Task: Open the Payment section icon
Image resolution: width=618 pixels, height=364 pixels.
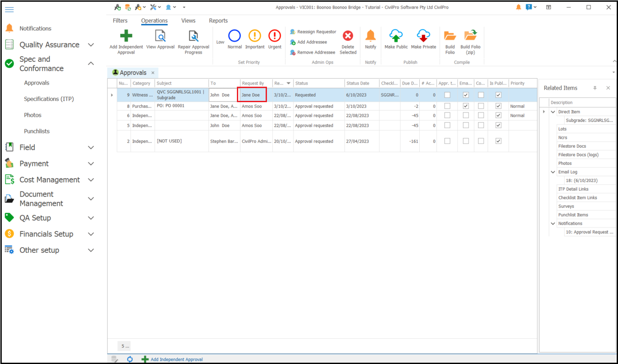Action: click(9, 164)
